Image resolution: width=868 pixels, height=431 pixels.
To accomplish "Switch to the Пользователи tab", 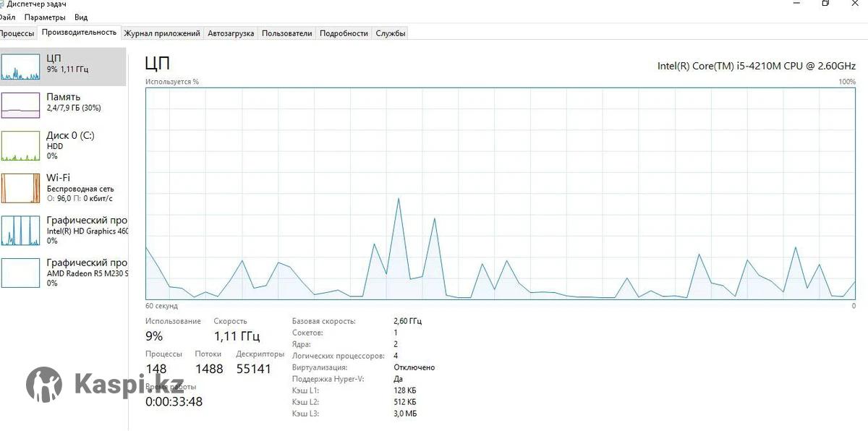I will click(x=286, y=33).
